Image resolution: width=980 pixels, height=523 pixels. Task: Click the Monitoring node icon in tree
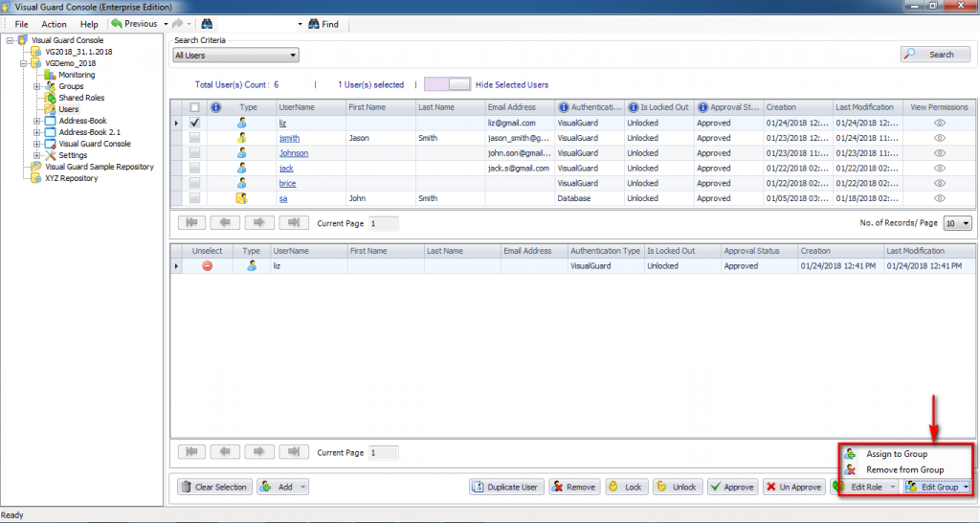pos(50,75)
